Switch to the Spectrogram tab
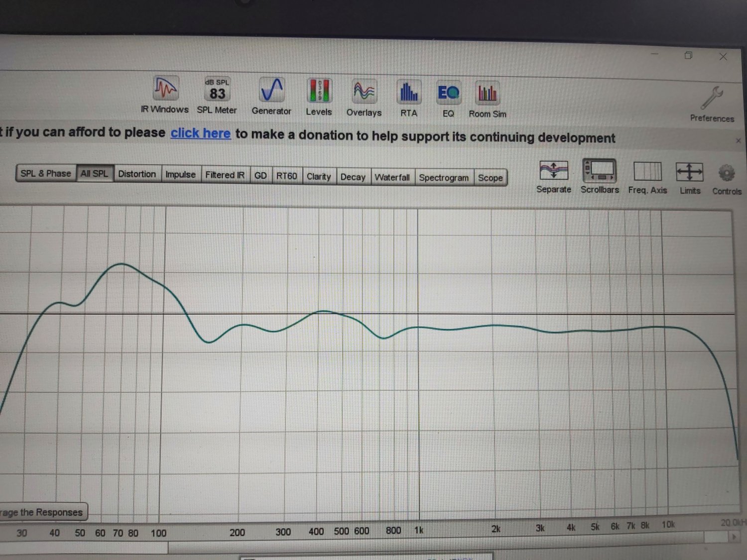This screenshot has height=560, width=747. pos(444,178)
